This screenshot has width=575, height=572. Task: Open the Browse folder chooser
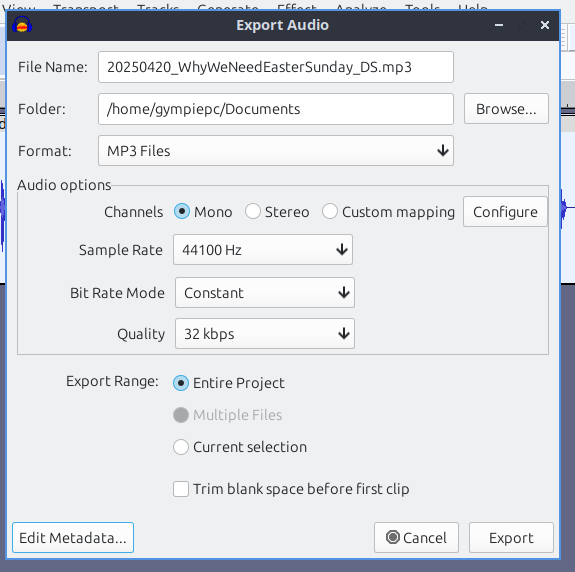(506, 109)
